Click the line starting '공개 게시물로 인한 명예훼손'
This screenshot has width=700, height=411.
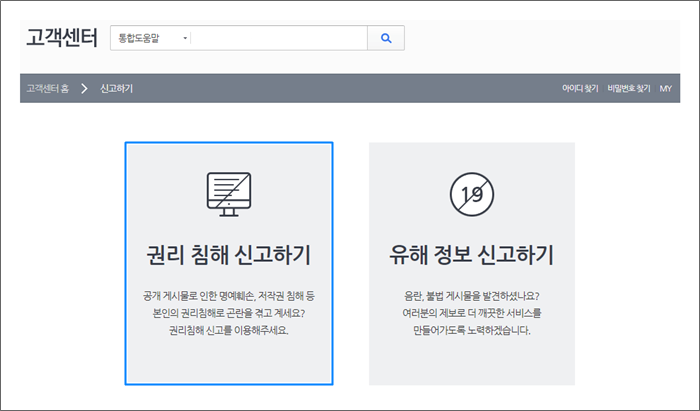pyautogui.click(x=228, y=297)
